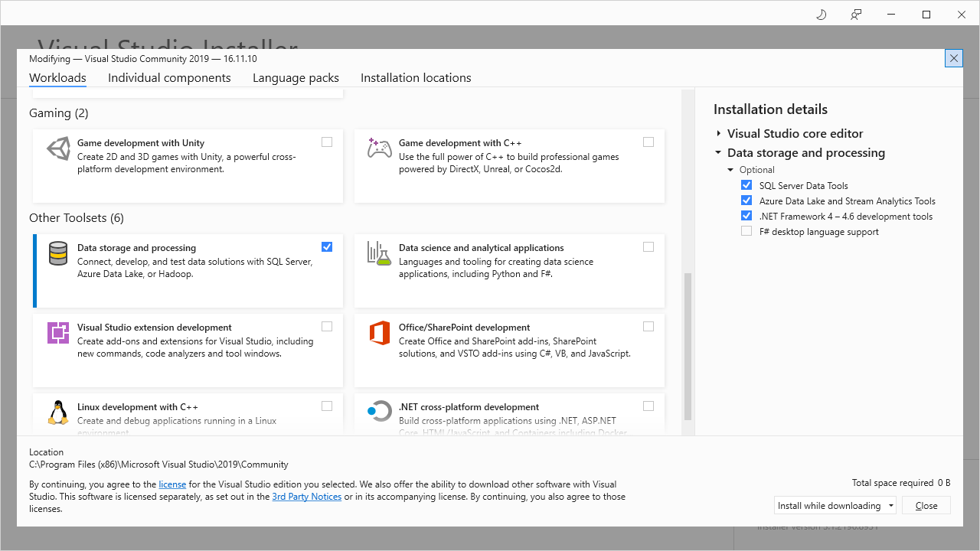Click the C++ game controller icon
This screenshot has width=980, height=551.
click(379, 148)
